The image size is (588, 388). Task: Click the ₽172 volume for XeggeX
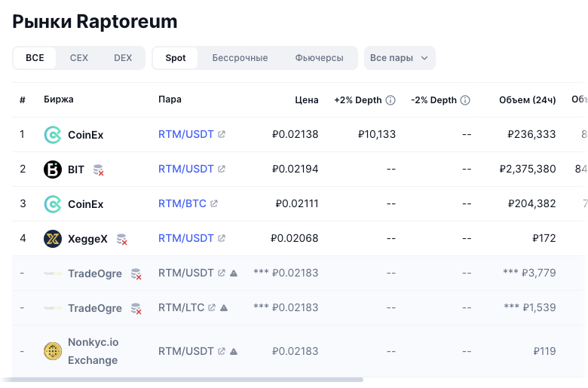pos(544,238)
